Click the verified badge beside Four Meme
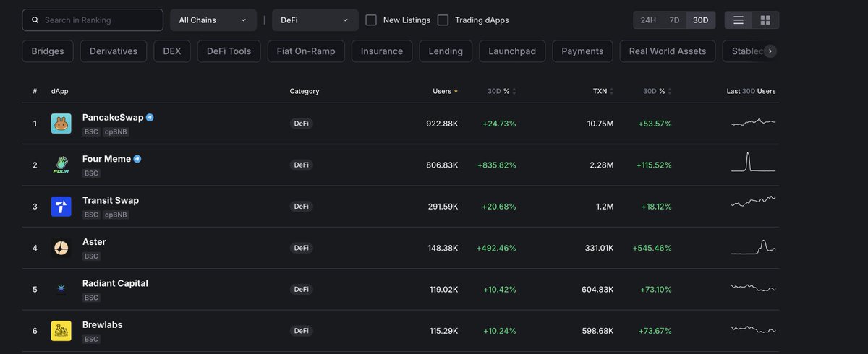This screenshot has height=354, width=868. click(x=137, y=159)
